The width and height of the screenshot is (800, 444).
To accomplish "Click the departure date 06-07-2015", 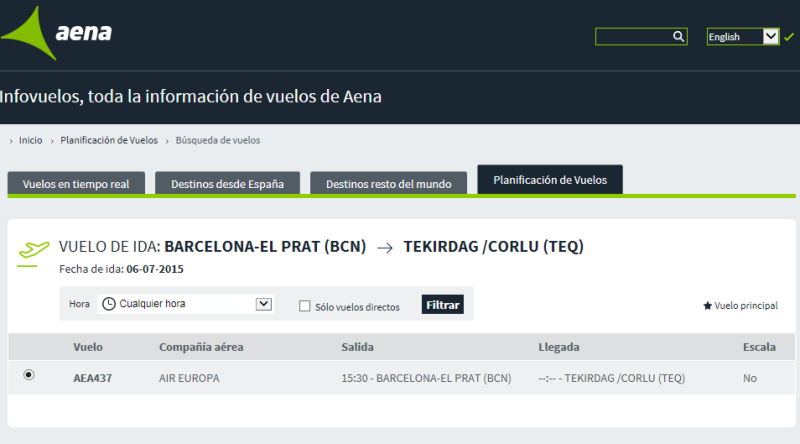I will click(155, 269).
